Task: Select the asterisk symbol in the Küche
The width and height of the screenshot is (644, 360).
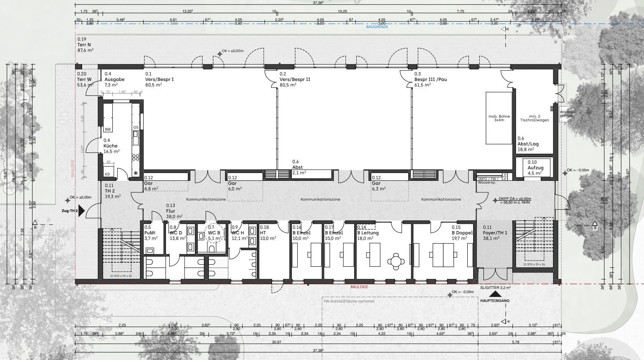Action: tap(135, 172)
